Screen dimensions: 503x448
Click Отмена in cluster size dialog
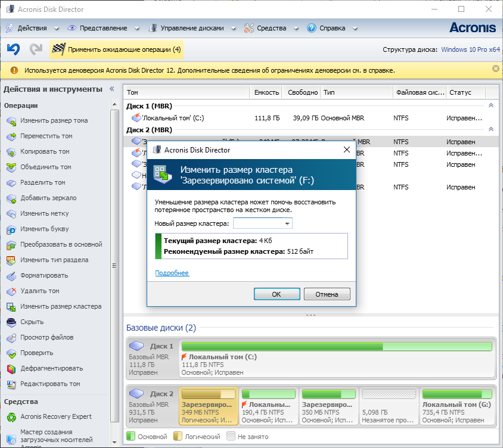click(327, 294)
